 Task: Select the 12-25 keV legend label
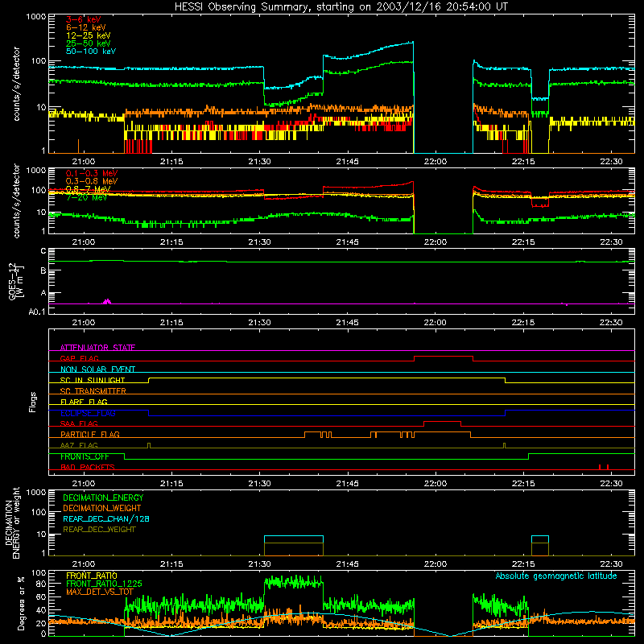(x=89, y=35)
